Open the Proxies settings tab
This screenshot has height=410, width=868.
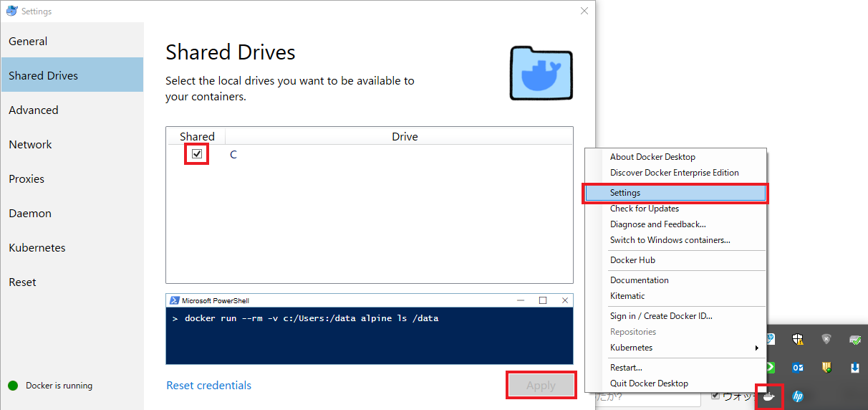72,179
